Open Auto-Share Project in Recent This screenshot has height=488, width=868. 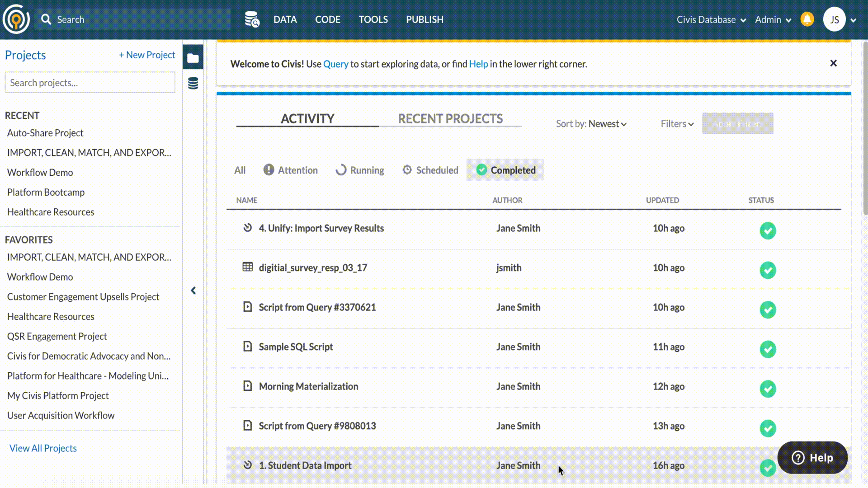(45, 133)
